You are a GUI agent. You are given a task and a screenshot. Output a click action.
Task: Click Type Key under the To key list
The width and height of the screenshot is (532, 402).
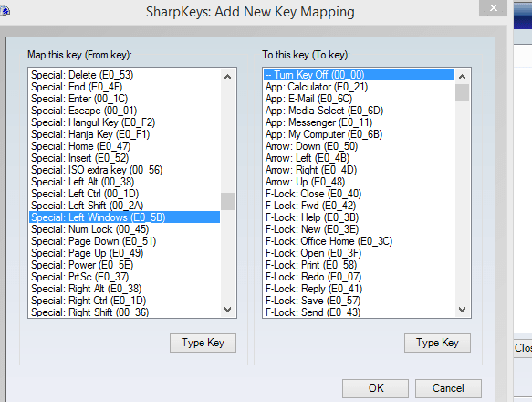437,343
